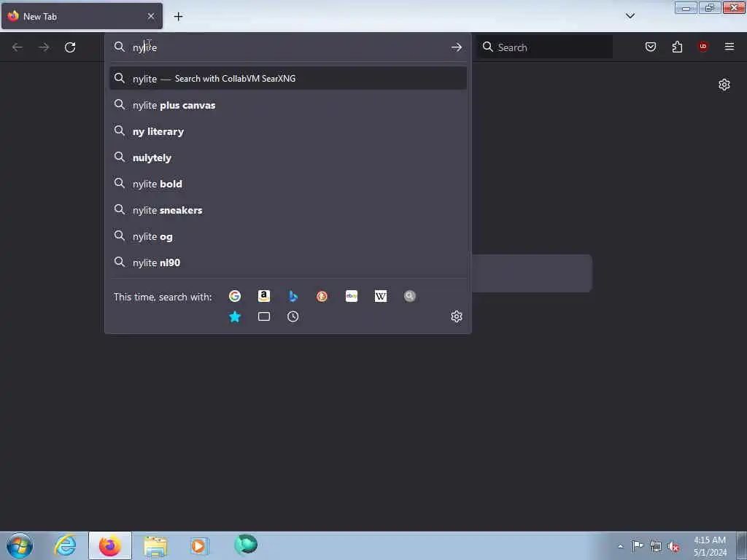Screen dimensions: 747x560
Task: Click the Go arrow in address bar
Action: click(x=457, y=47)
